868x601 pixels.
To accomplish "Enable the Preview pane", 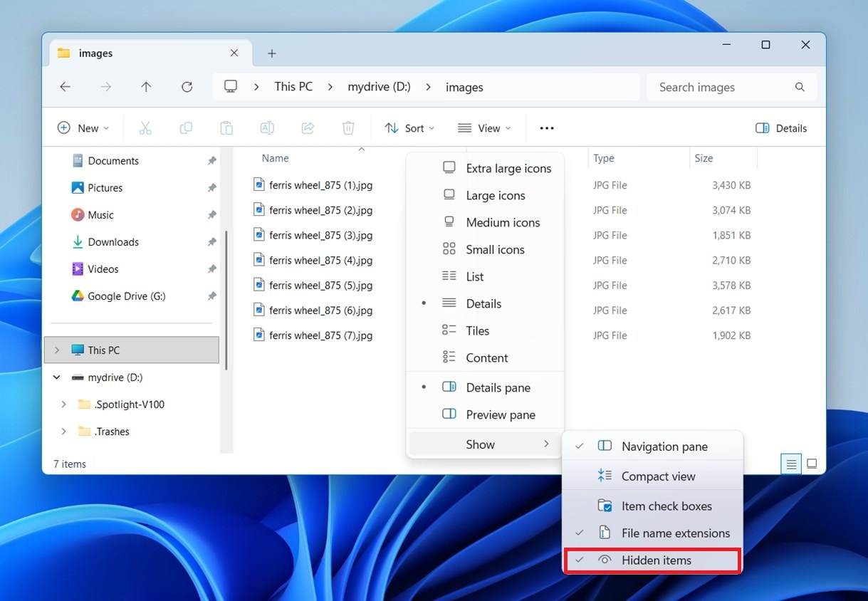I will (485, 414).
